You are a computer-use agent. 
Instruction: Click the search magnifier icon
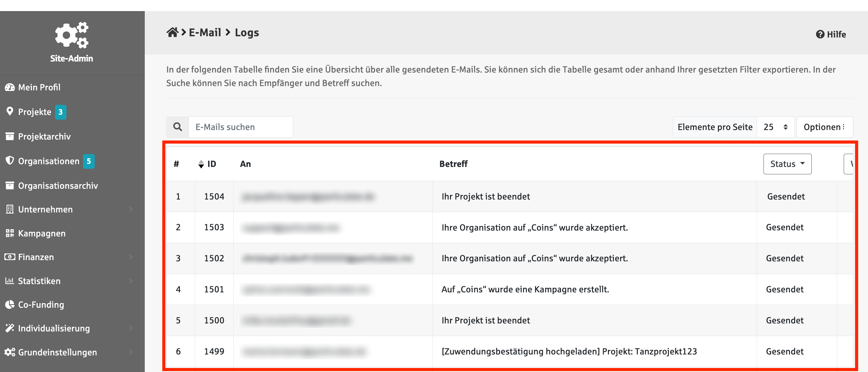pos(178,127)
